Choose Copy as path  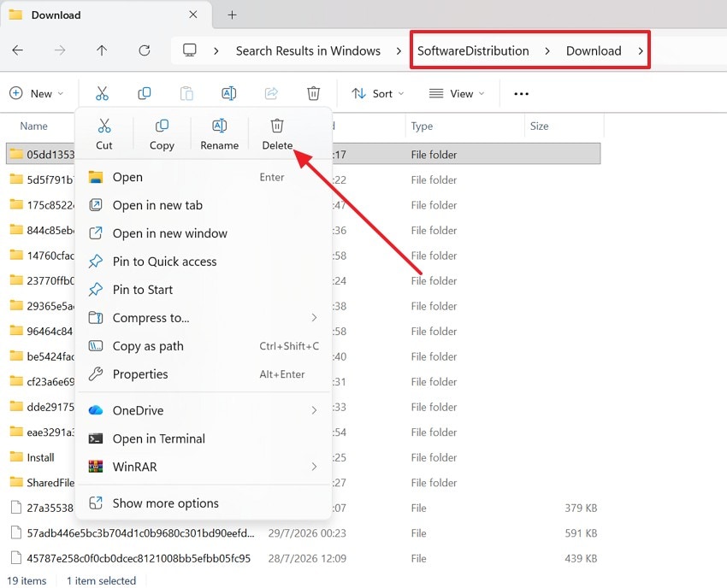tap(204, 346)
